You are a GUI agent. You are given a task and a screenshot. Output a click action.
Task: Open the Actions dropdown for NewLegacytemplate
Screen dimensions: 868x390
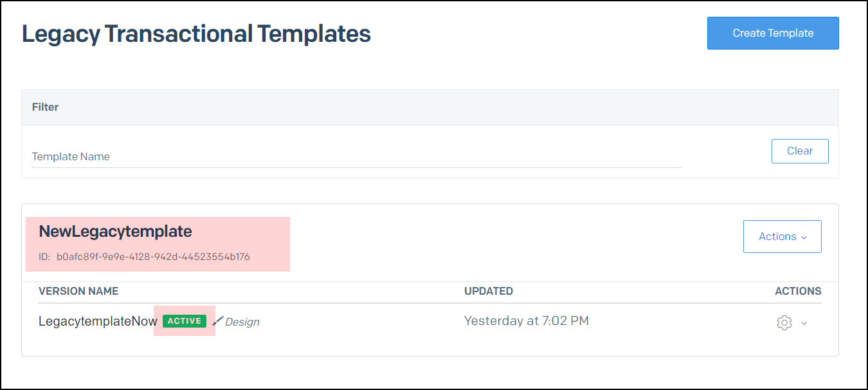[782, 236]
